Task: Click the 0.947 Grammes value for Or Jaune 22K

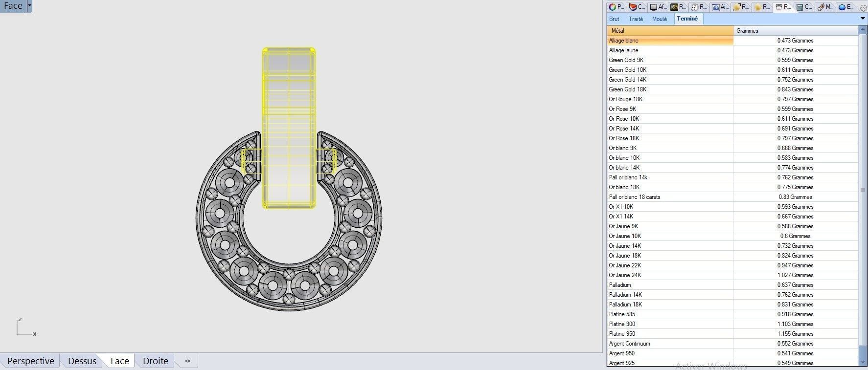Action: pyautogui.click(x=795, y=265)
